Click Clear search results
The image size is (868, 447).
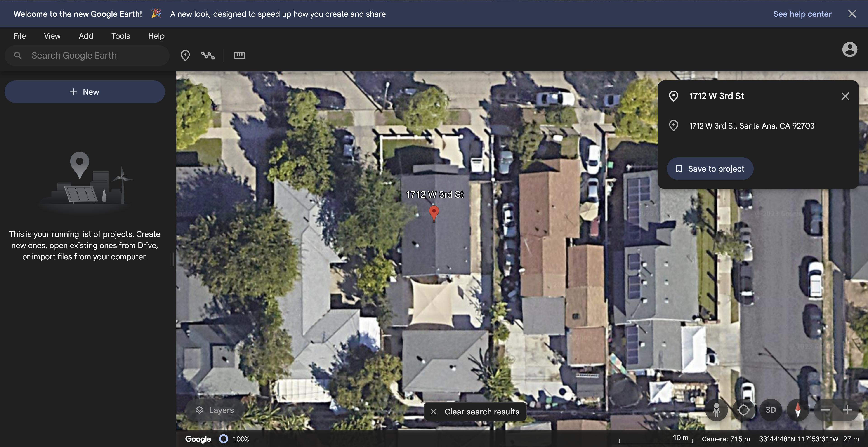(475, 411)
